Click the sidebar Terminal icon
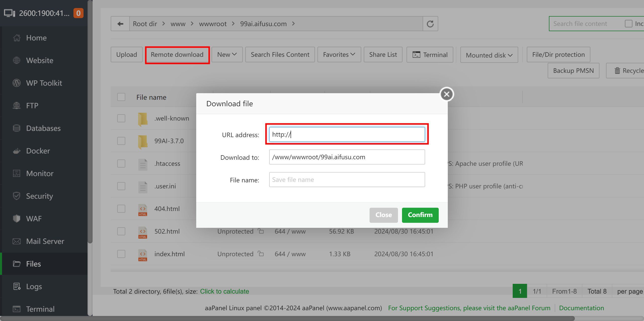 (17, 309)
